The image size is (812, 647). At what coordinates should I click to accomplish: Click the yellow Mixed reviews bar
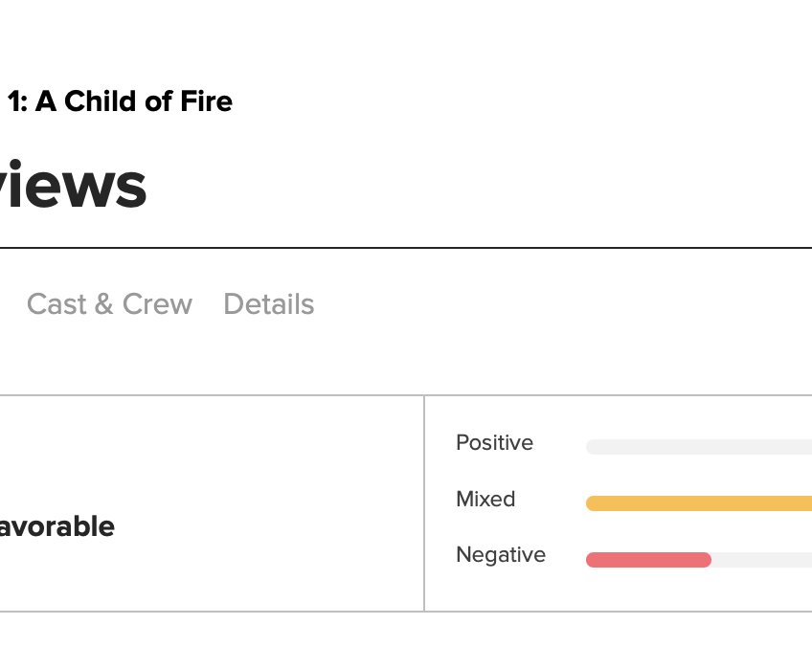699,503
